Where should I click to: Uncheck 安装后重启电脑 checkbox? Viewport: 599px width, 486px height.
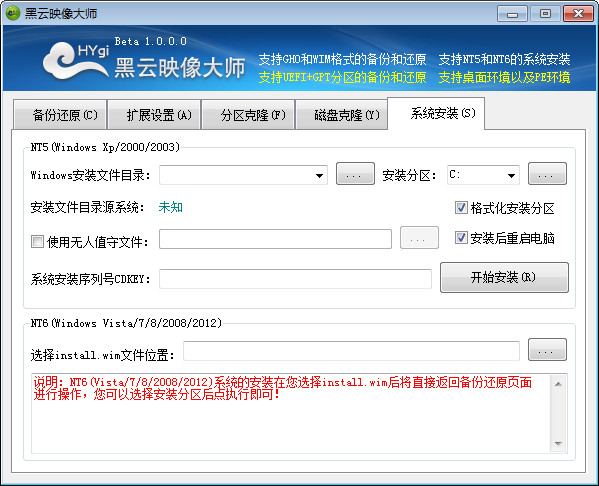click(461, 238)
